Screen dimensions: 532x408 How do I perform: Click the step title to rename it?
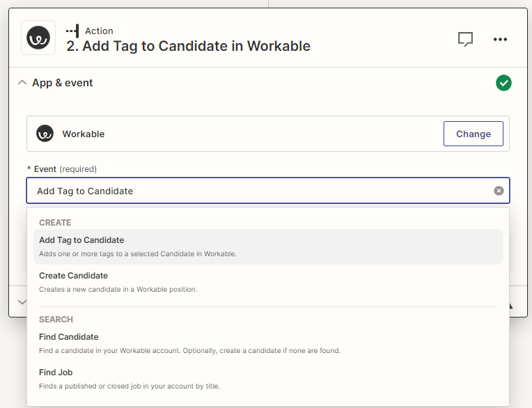pyautogui.click(x=188, y=47)
